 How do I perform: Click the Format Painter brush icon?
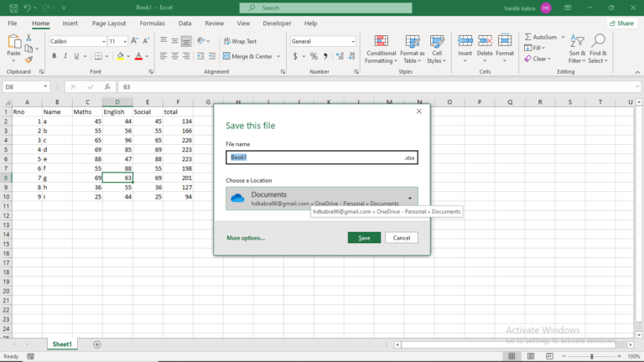point(29,59)
